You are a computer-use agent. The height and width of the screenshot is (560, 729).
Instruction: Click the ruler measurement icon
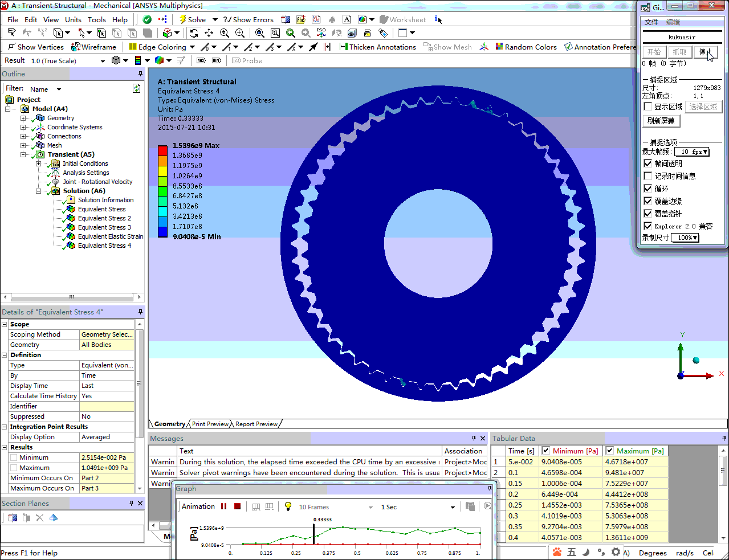click(x=368, y=33)
